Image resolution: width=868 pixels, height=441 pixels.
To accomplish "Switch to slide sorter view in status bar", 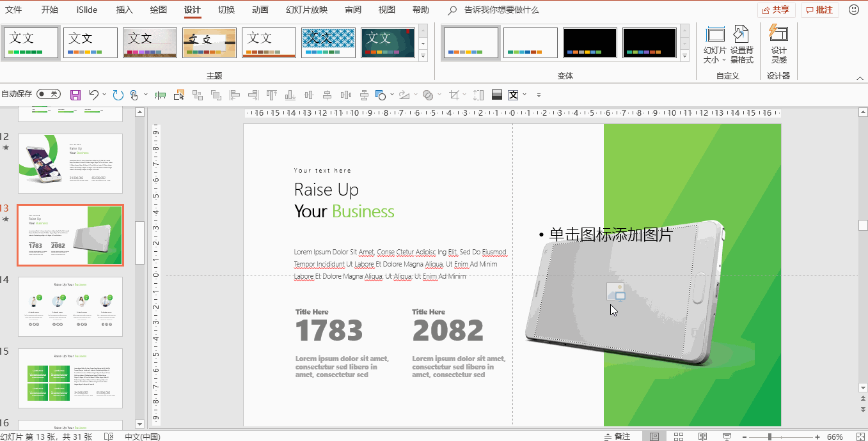I will (x=679, y=437).
